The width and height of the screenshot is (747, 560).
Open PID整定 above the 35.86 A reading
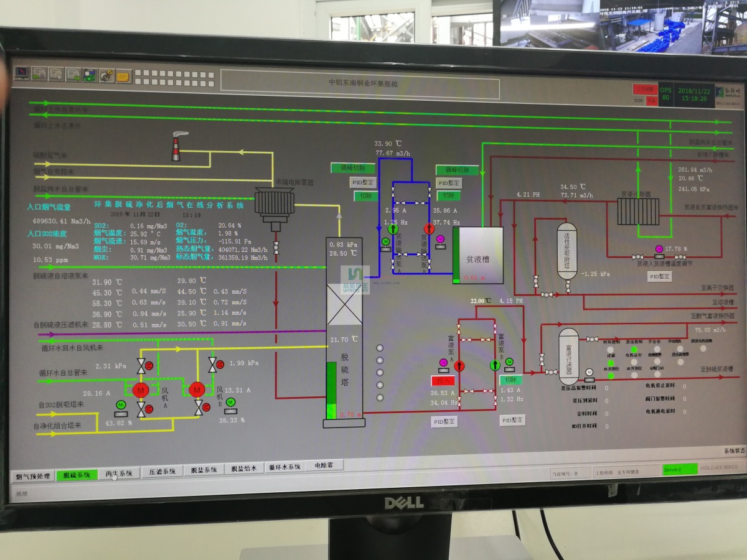click(x=449, y=183)
